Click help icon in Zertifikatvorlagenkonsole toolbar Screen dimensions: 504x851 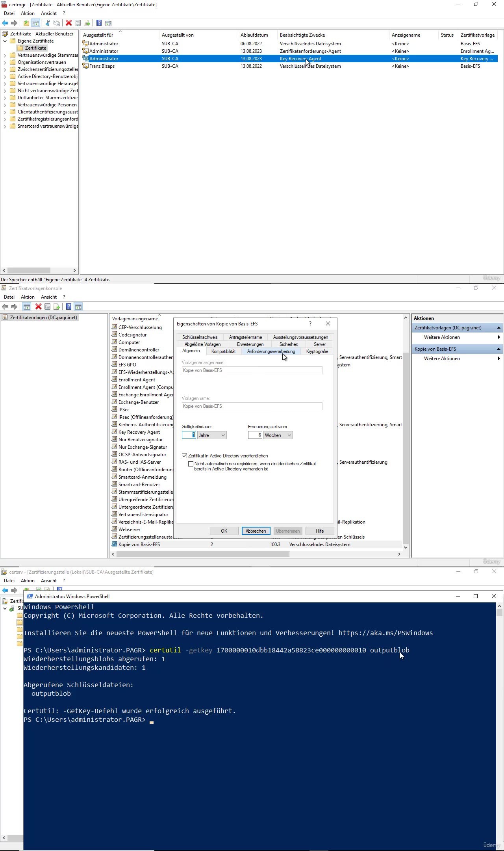pos(69,307)
